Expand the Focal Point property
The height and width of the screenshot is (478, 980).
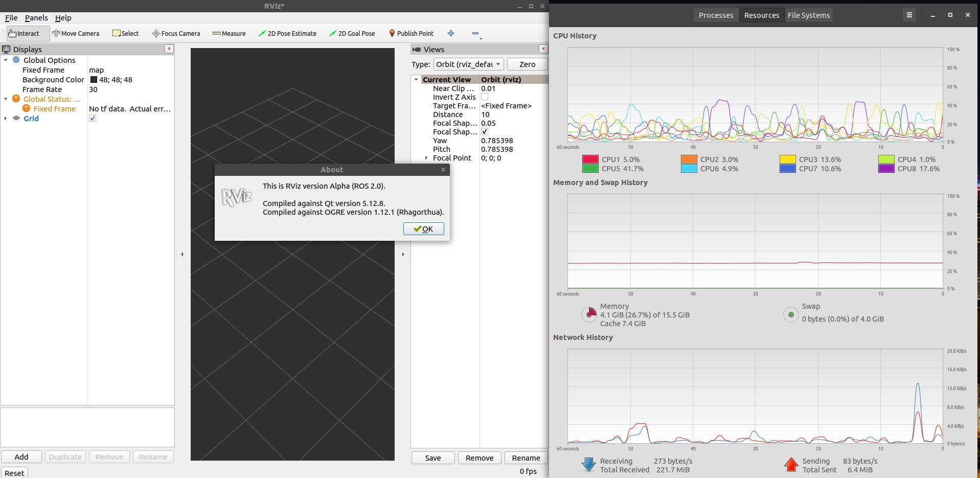tap(426, 158)
